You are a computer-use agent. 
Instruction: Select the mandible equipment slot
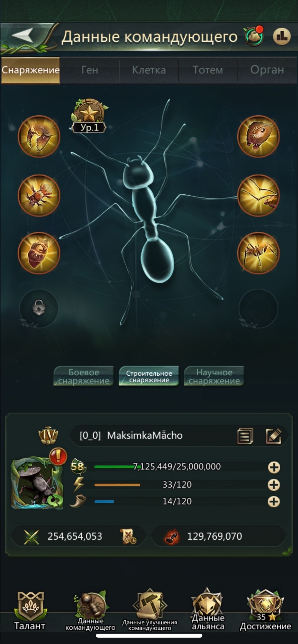tap(39, 137)
